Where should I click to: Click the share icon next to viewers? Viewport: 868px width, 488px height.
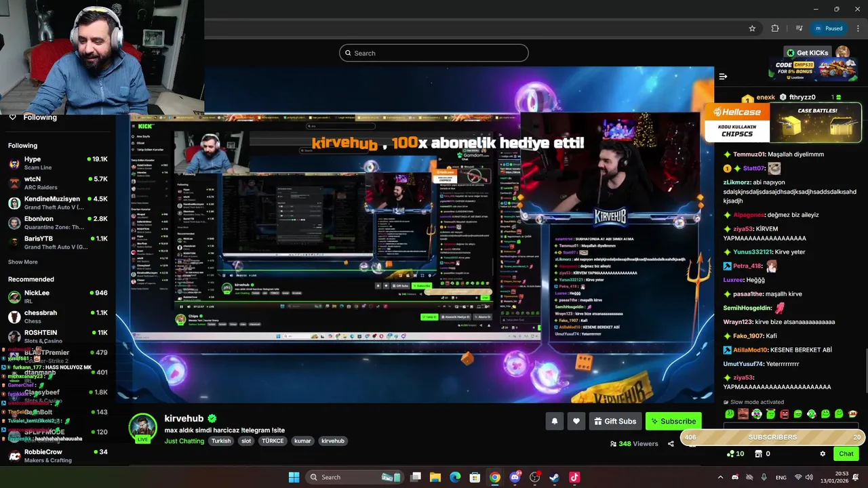(671, 444)
